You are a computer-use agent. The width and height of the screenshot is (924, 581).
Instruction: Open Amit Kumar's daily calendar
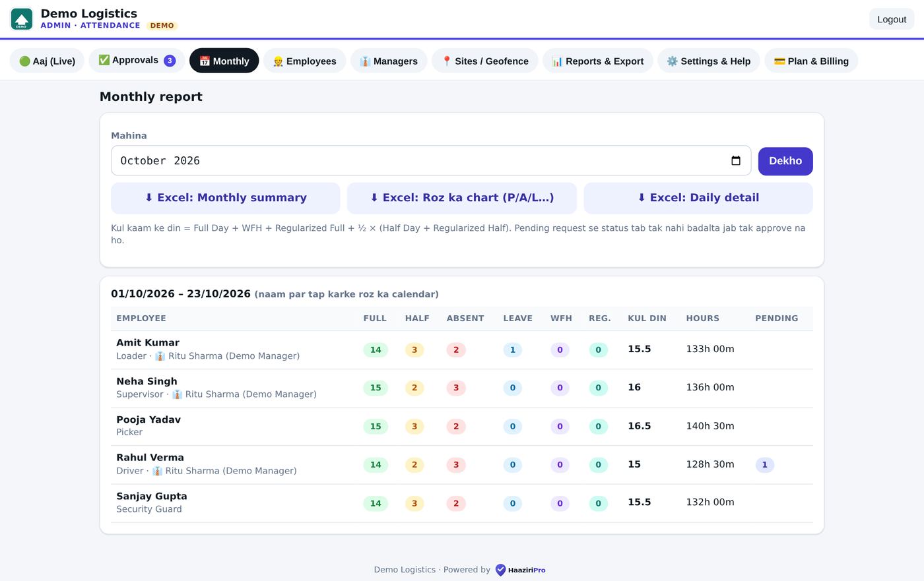click(x=148, y=343)
